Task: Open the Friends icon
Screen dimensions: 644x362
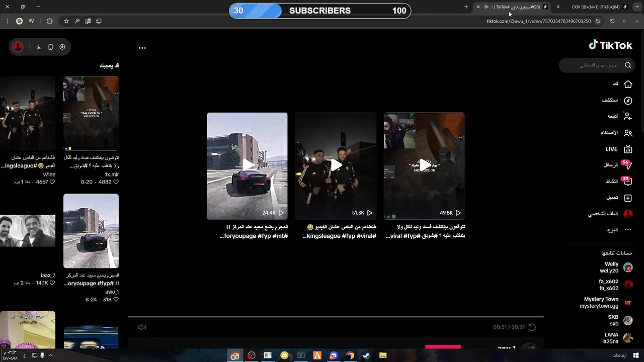Action: 628,133
